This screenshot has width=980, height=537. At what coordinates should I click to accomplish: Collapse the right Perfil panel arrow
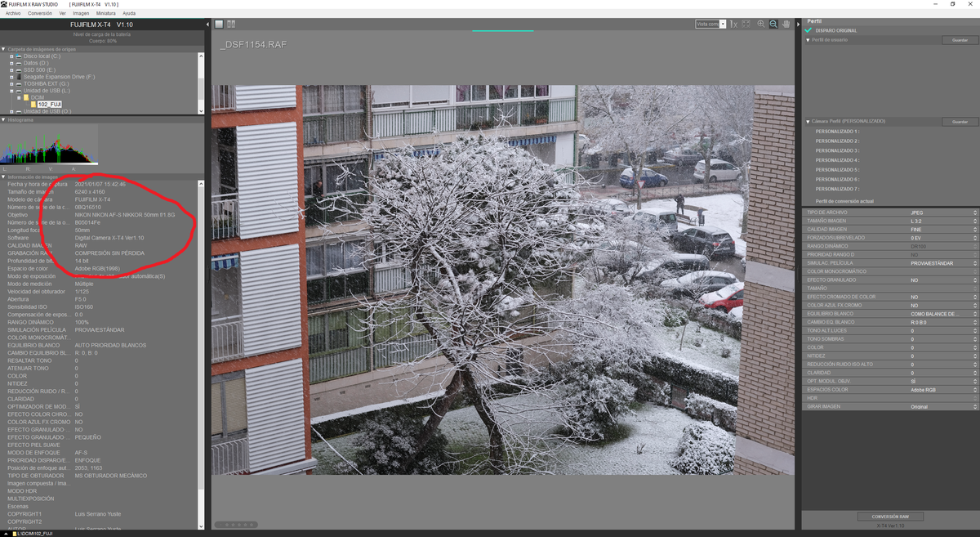(x=799, y=24)
